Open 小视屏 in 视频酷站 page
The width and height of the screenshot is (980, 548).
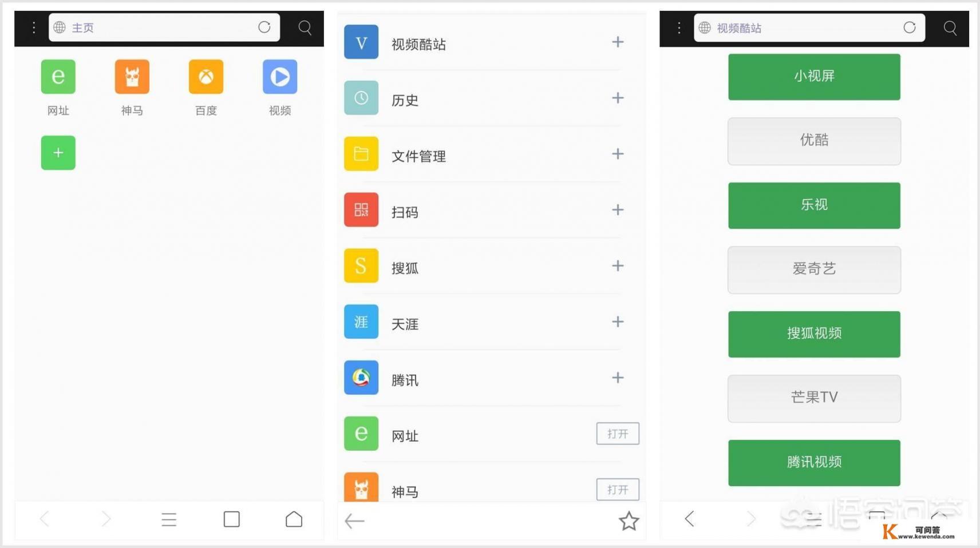click(814, 77)
